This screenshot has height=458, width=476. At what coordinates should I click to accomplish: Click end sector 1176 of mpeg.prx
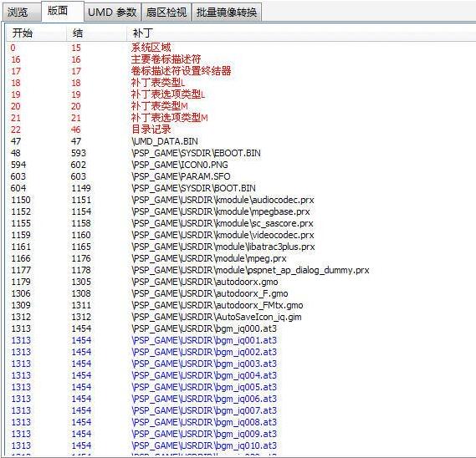81,258
